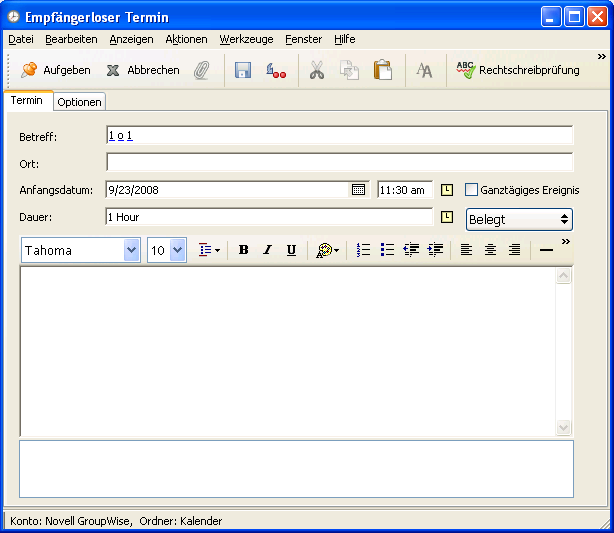Click scrollbar down arrow in message body
This screenshot has width=614, height=533.
point(563,427)
